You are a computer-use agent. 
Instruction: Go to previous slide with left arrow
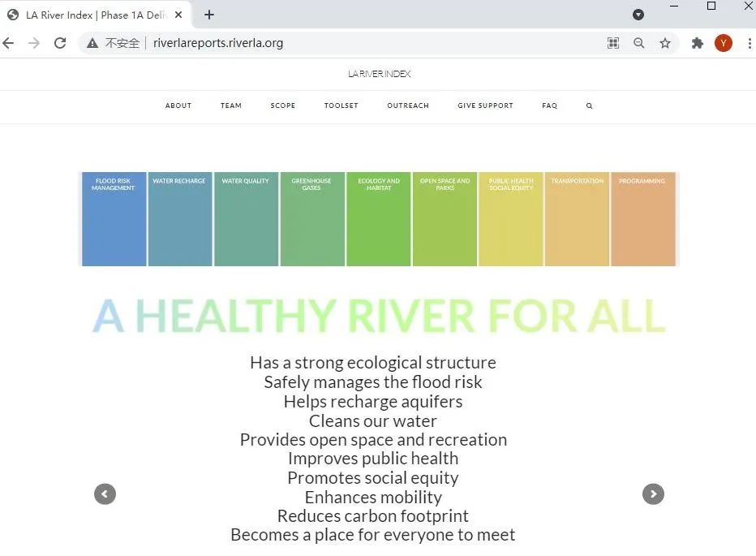(x=105, y=494)
